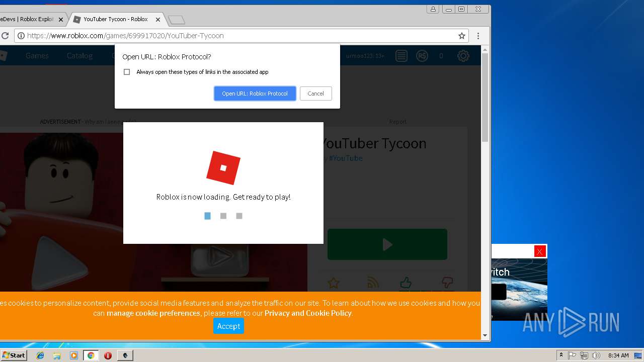Like the game with thumbs up

[406, 283]
